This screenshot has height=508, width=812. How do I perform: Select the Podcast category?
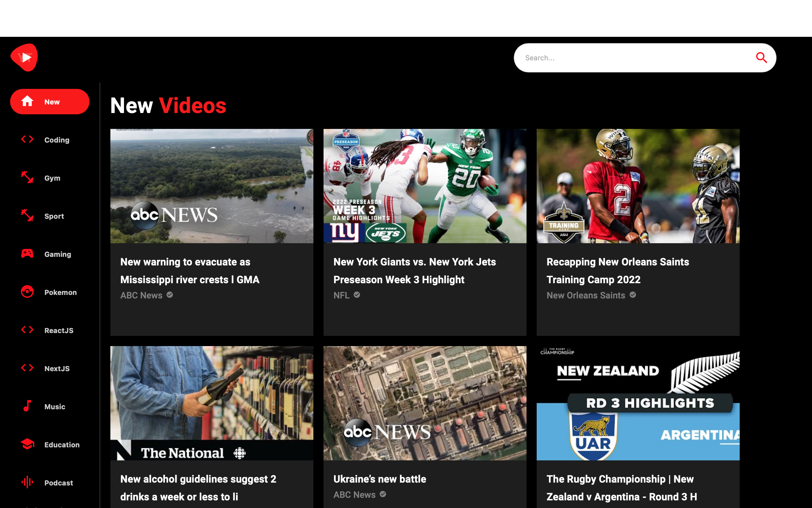[50, 483]
